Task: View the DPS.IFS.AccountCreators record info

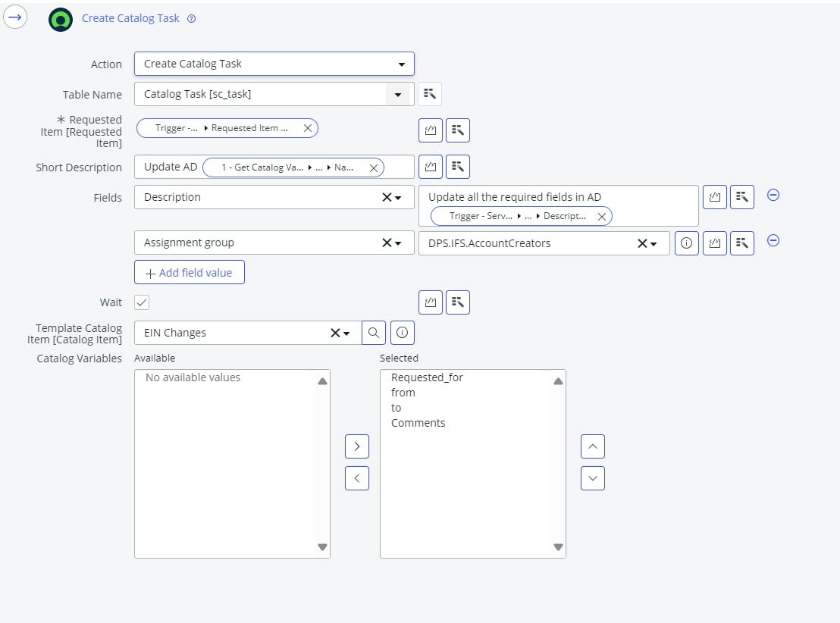Action: 686,243
